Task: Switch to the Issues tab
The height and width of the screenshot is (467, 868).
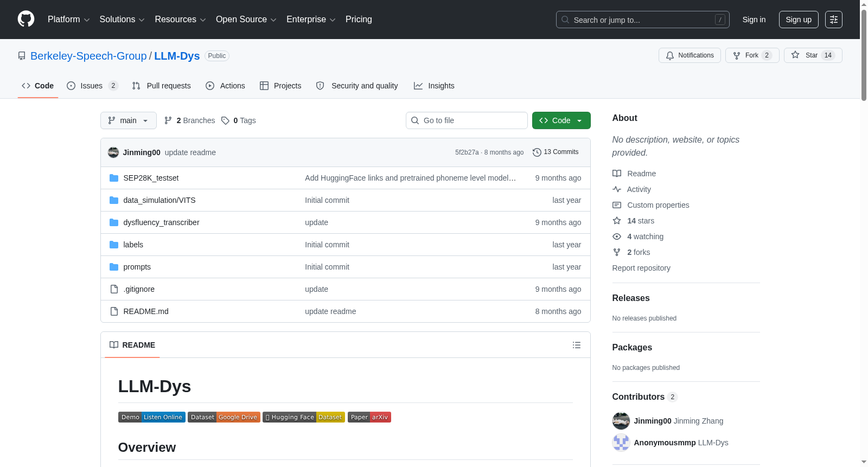Action: coord(92,86)
